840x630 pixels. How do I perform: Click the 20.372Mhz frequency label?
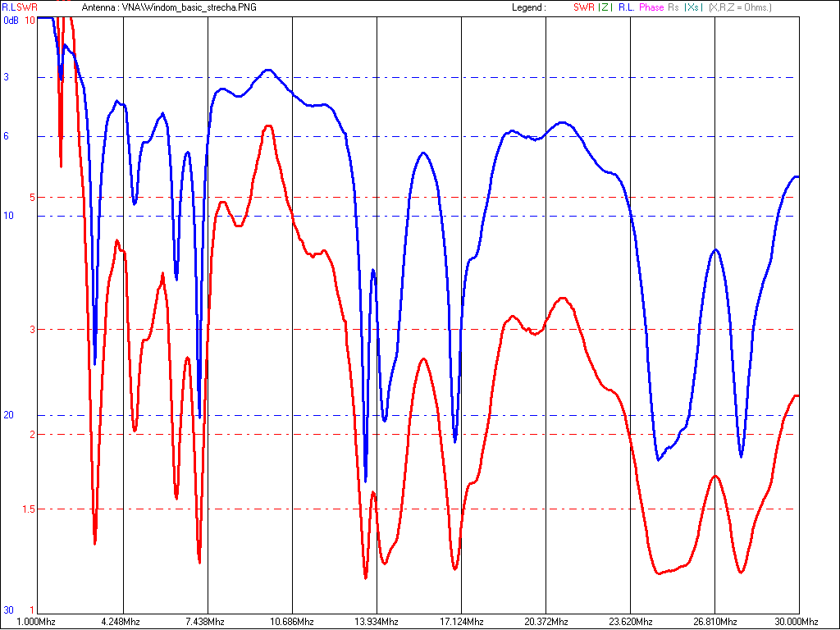546,622
